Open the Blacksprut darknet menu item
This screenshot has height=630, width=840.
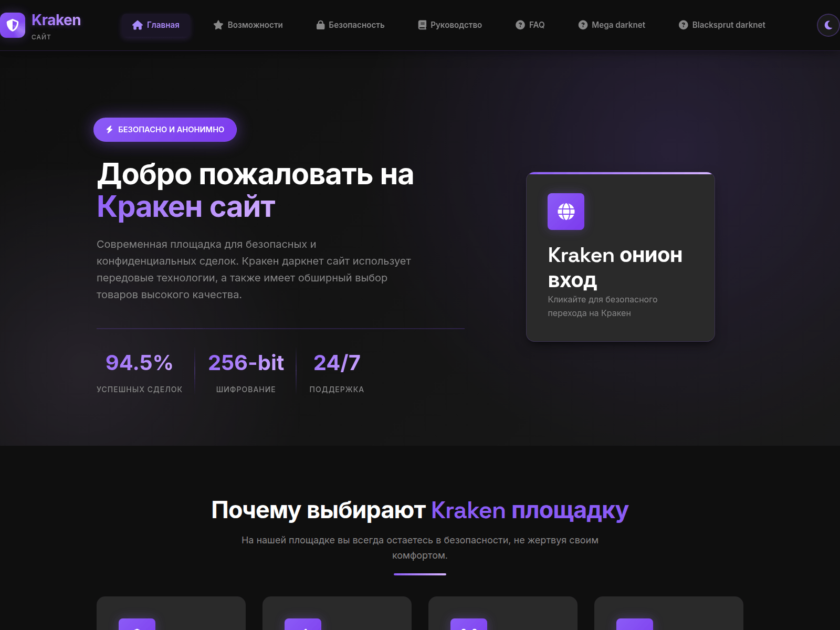point(722,25)
